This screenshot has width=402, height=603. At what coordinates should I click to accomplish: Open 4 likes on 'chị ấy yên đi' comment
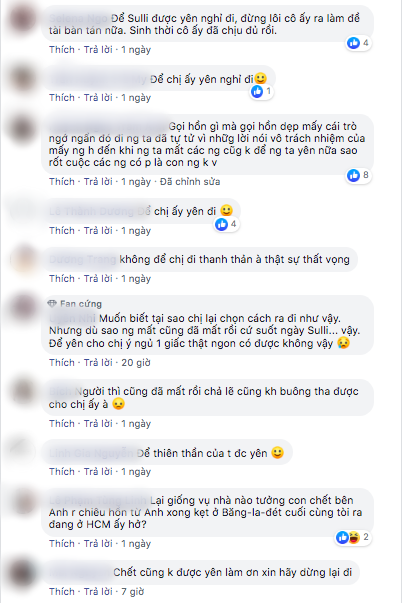point(227,224)
